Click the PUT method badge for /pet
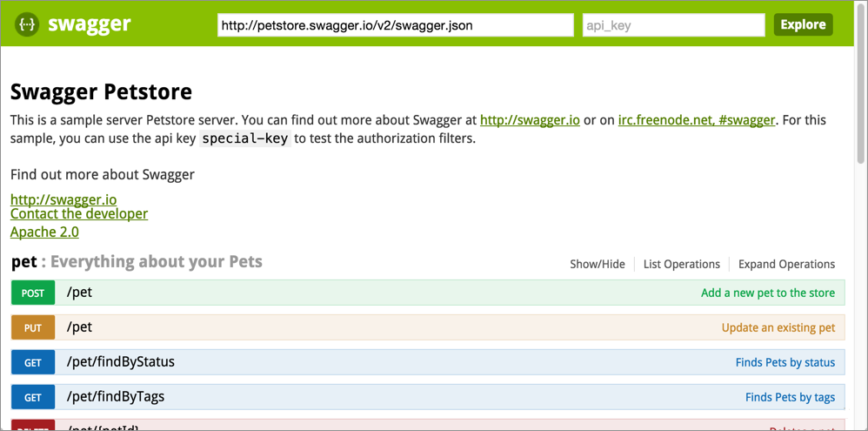 (33, 327)
